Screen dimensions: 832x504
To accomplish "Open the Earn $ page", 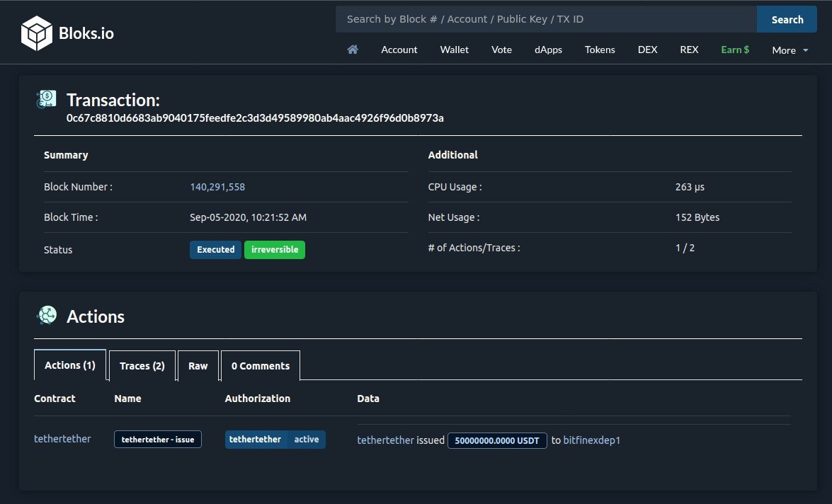I will coord(735,50).
